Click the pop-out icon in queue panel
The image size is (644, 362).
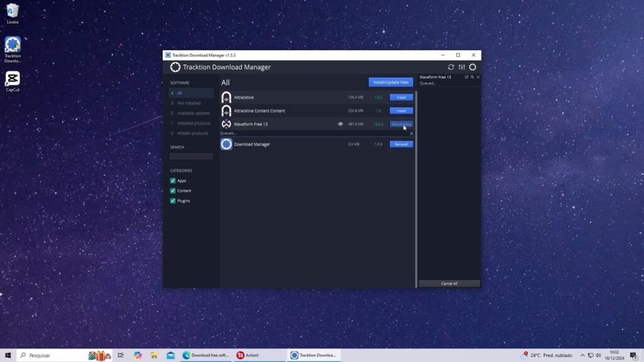click(466, 77)
